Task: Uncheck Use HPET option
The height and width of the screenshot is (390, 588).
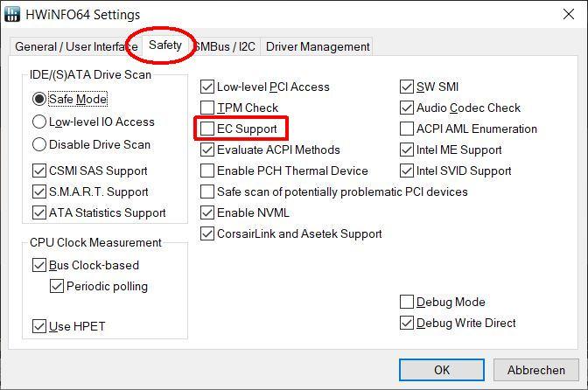Action: 39,326
